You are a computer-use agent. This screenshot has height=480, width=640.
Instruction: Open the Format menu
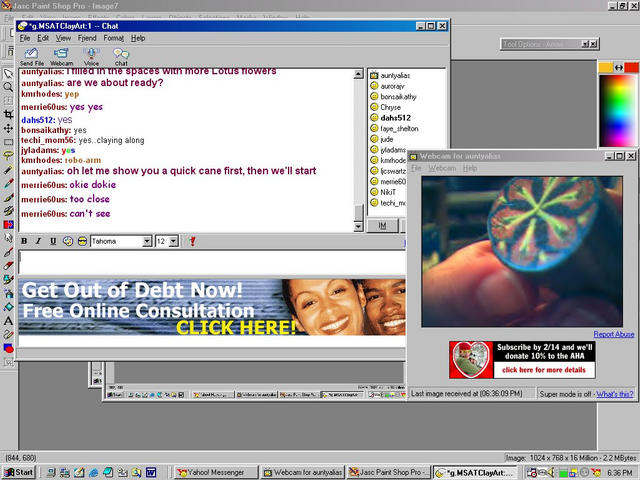[x=113, y=38]
